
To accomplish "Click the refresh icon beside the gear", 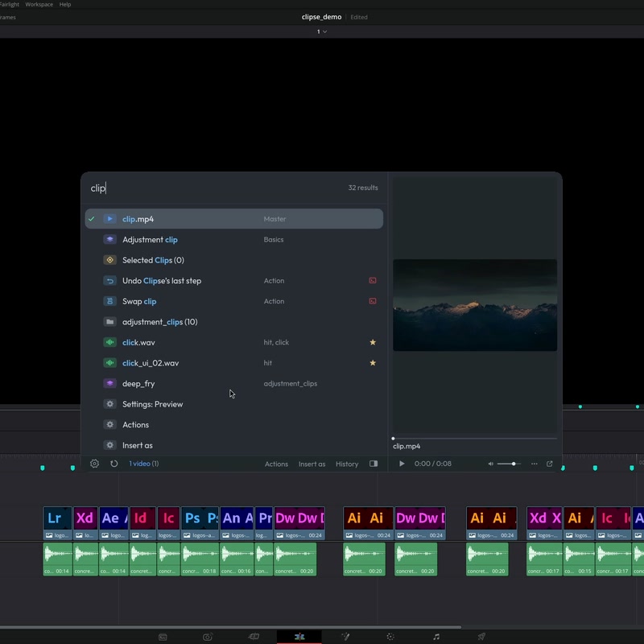I will [114, 464].
